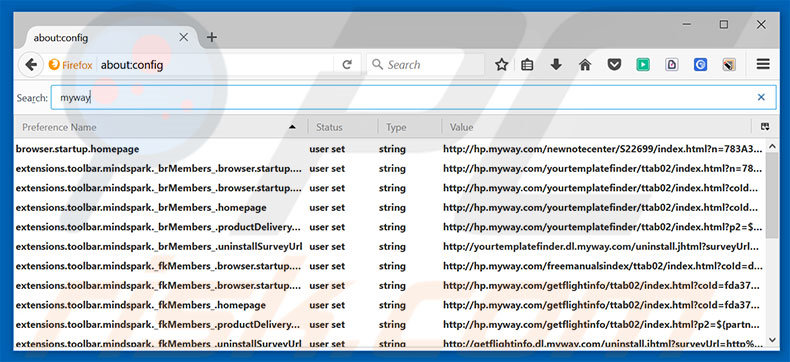Bookmark this page with the star icon

[501, 64]
